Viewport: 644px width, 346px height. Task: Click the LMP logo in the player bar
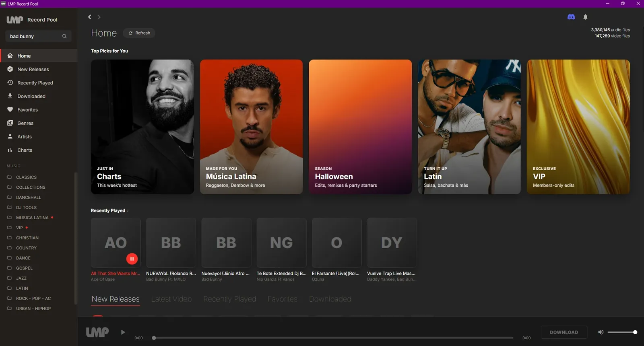tap(97, 332)
